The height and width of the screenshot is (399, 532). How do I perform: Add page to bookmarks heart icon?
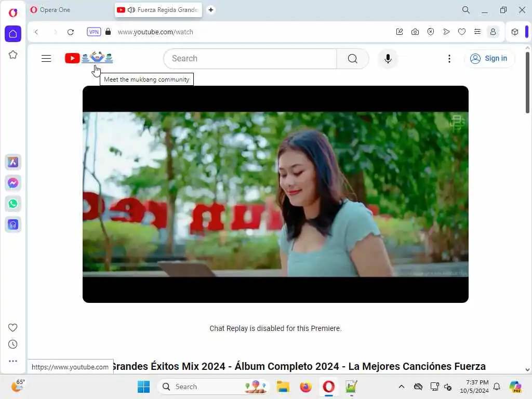(x=462, y=32)
